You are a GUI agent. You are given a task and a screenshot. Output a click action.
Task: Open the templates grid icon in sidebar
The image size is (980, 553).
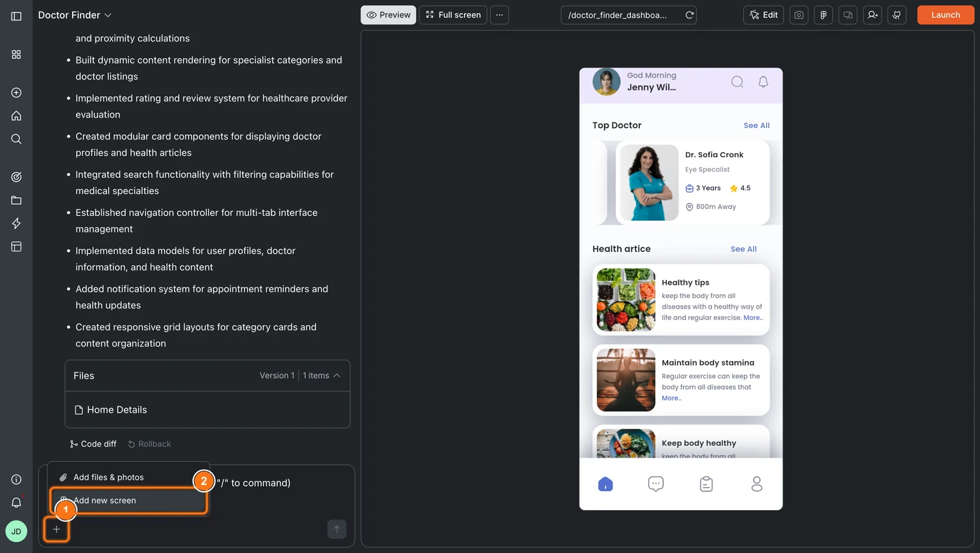[x=16, y=54]
